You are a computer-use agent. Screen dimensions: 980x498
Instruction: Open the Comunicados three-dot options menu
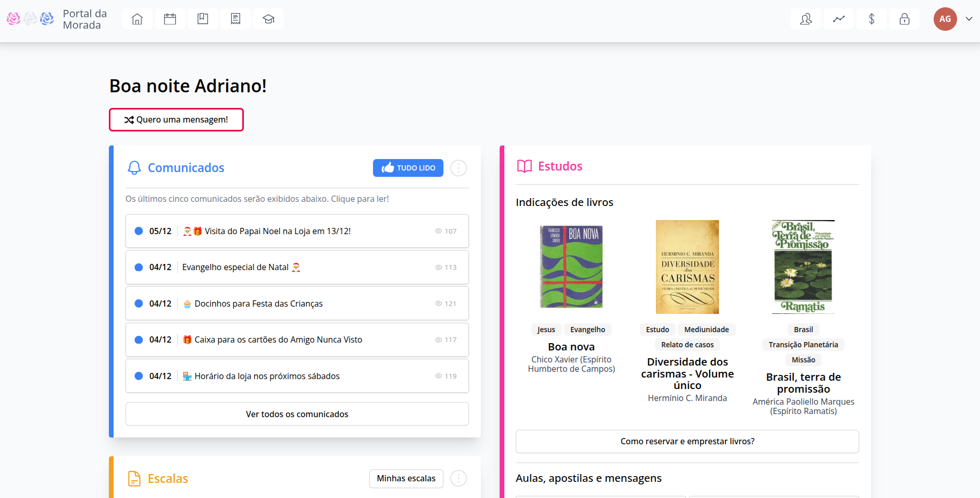coord(458,168)
